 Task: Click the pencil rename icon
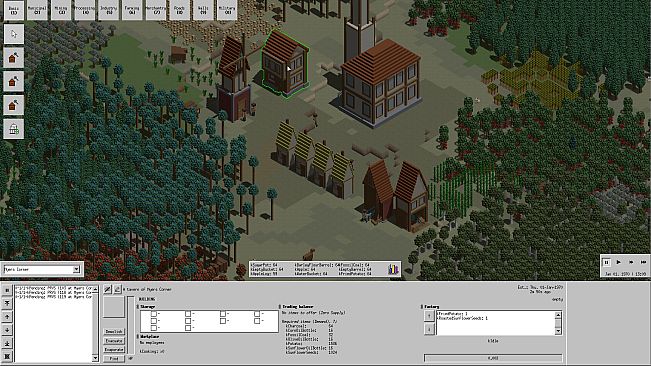[x=108, y=289]
